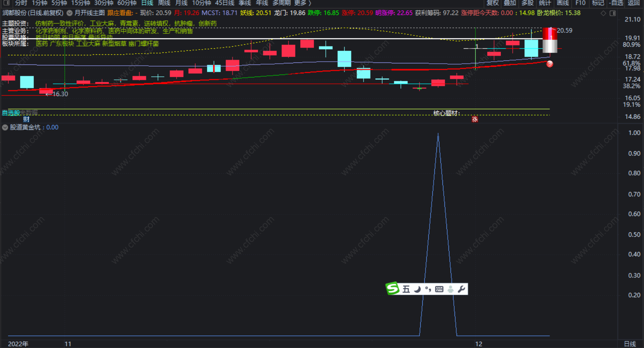Select the 年线 yearly period
Image resolution: width=644 pixels, height=348 pixels.
[x=262, y=3]
